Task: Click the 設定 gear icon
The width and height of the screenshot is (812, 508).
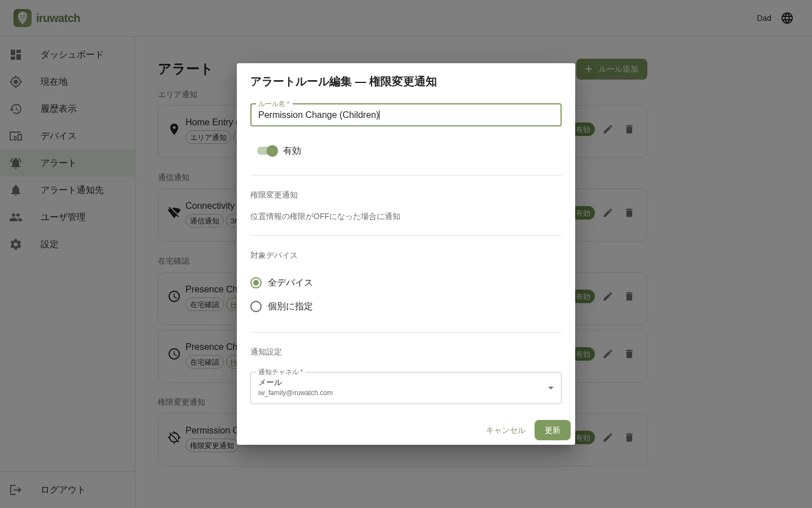Action: (16, 244)
